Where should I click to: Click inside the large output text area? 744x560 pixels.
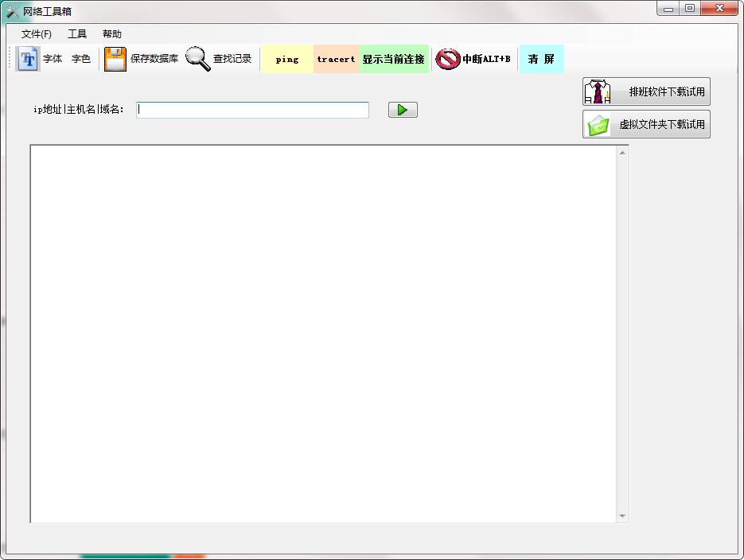coord(323,334)
